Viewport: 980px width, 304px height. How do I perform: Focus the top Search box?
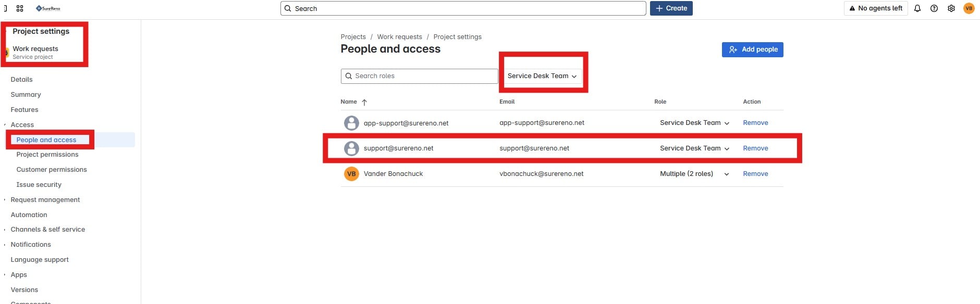pos(463,8)
